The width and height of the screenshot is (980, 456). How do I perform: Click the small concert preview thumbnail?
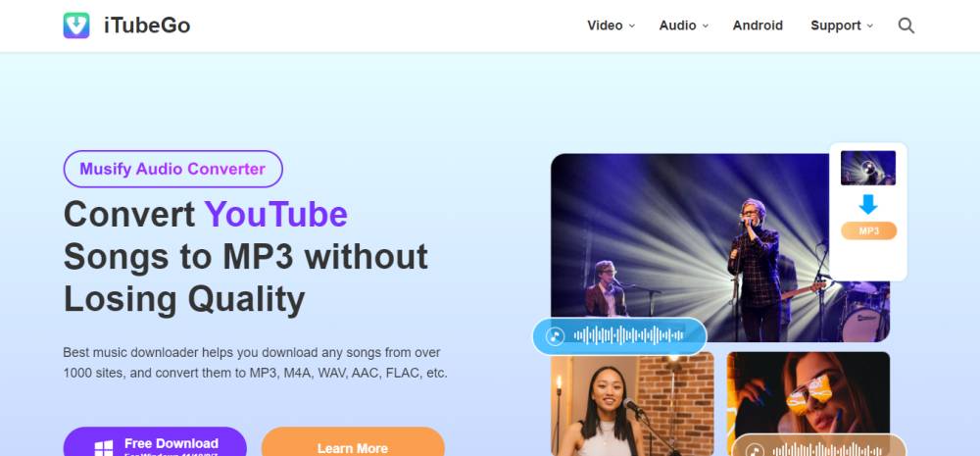click(868, 168)
